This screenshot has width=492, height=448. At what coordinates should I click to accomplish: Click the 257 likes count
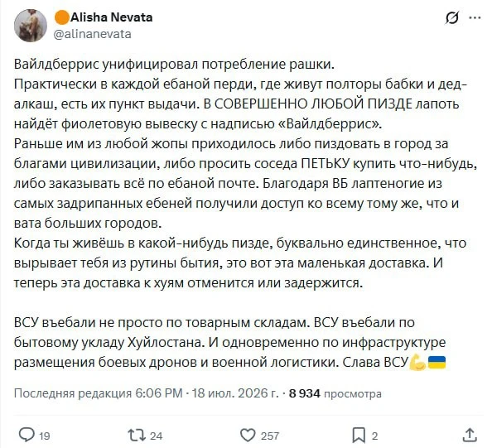click(x=269, y=436)
